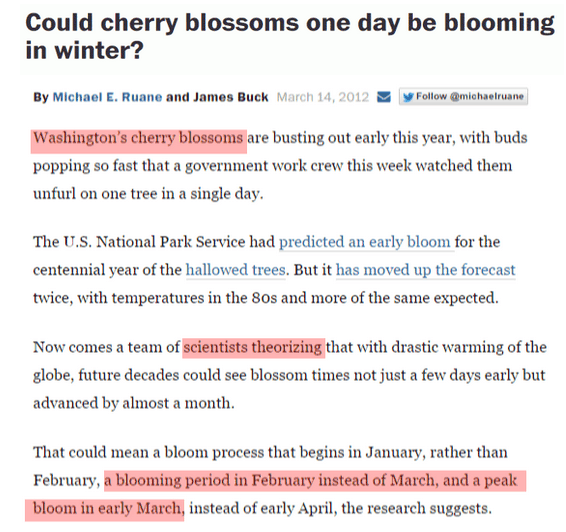This screenshot has height=532, width=566.
Task: Follow the 'hallowed trees' link
Action: [x=236, y=270]
